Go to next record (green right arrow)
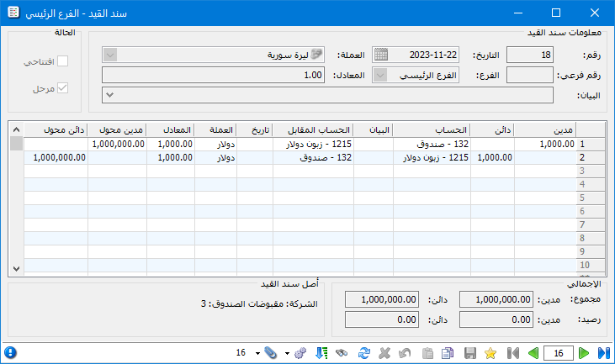This screenshot has width=615, height=364. pos(584,353)
